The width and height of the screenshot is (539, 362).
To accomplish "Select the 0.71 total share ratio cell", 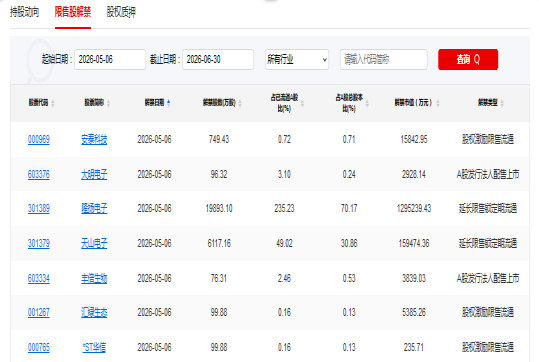I will [x=349, y=140].
